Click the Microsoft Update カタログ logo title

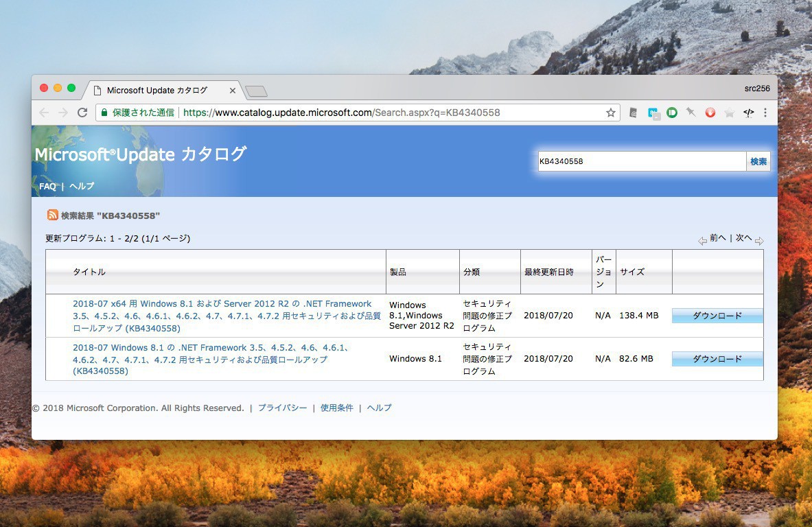(140, 154)
